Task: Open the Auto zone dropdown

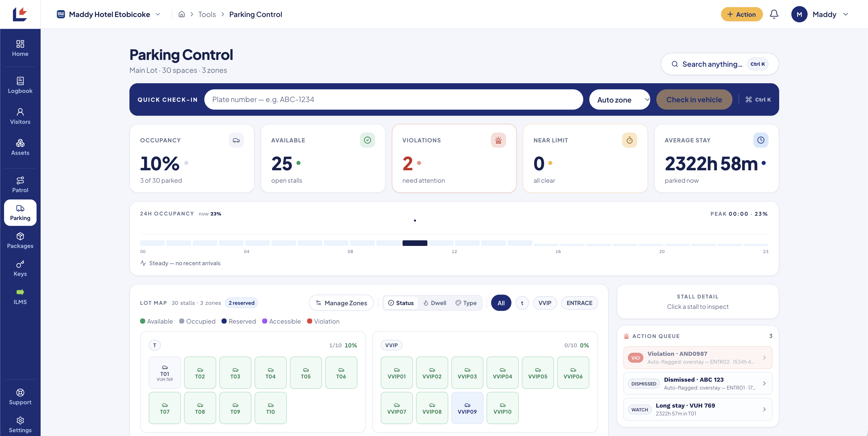Action: coord(619,100)
